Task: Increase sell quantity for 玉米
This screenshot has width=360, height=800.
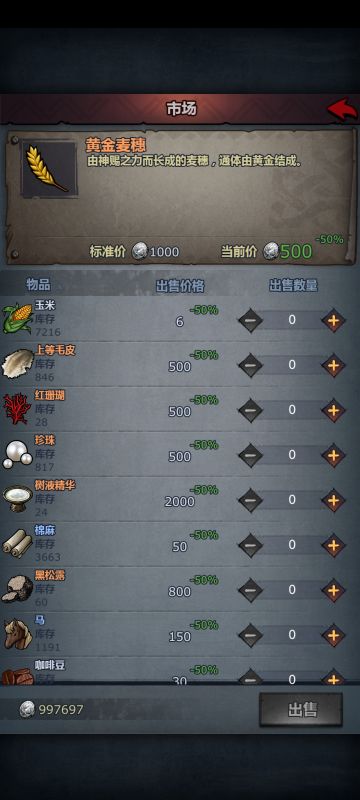Action: [x=333, y=320]
